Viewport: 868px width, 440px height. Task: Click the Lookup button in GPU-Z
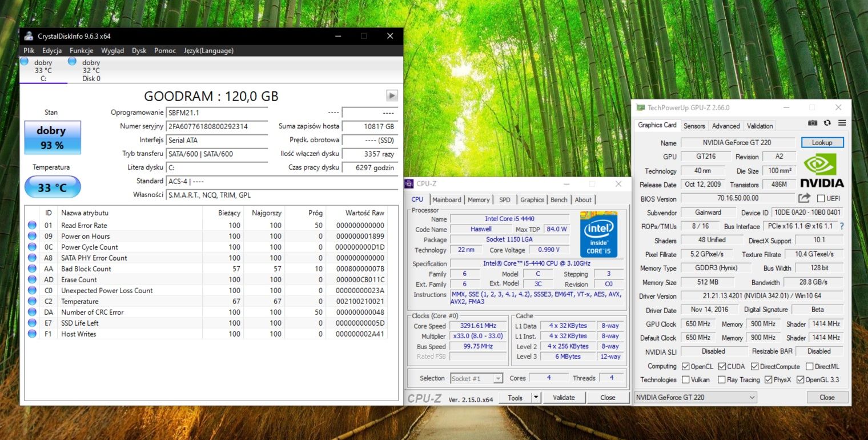(822, 142)
